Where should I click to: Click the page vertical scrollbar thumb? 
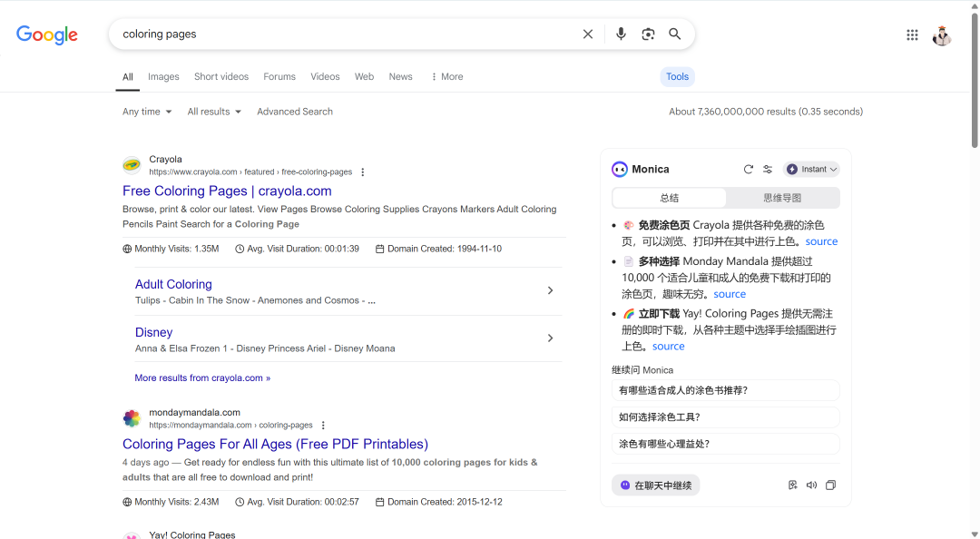pyautogui.click(x=975, y=80)
